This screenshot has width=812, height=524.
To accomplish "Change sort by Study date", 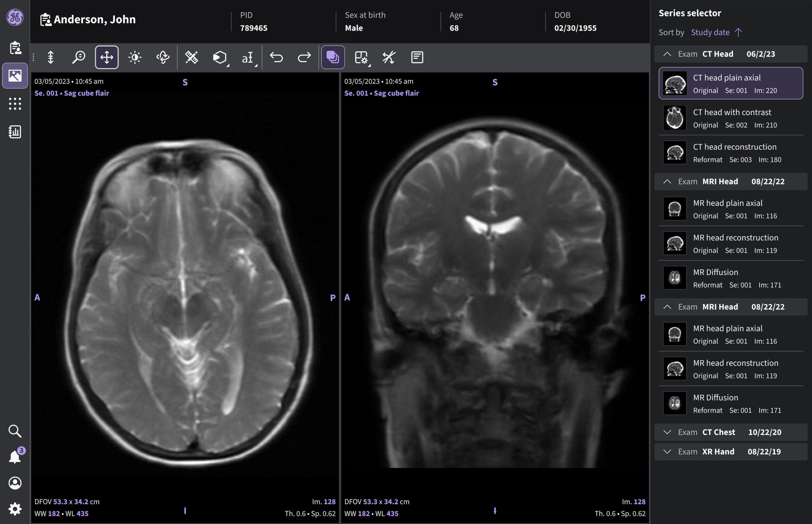I will [x=710, y=32].
